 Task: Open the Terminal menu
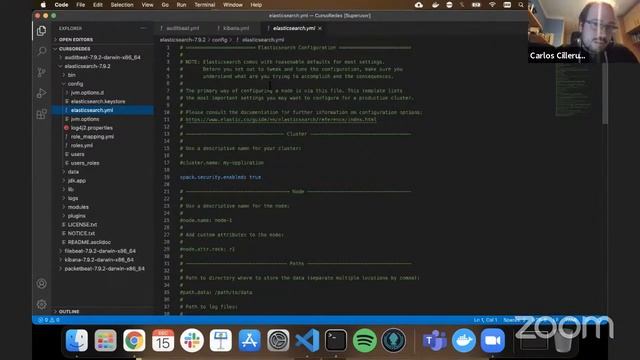[x=204, y=5]
